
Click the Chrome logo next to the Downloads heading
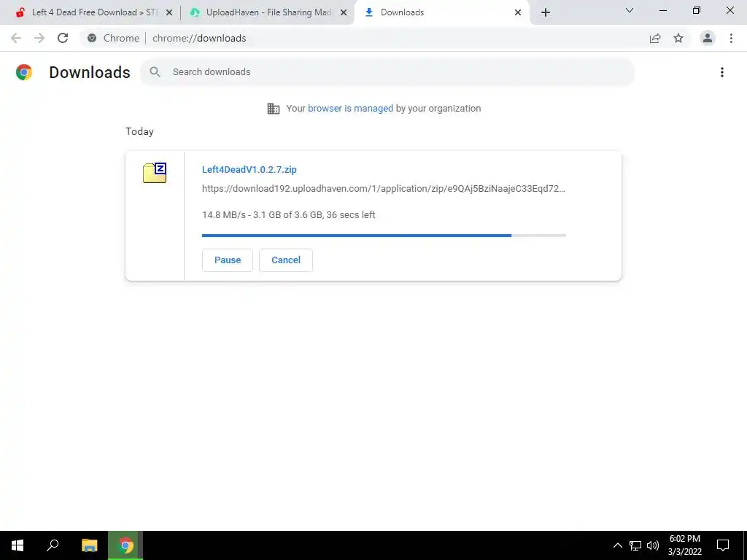[24, 72]
